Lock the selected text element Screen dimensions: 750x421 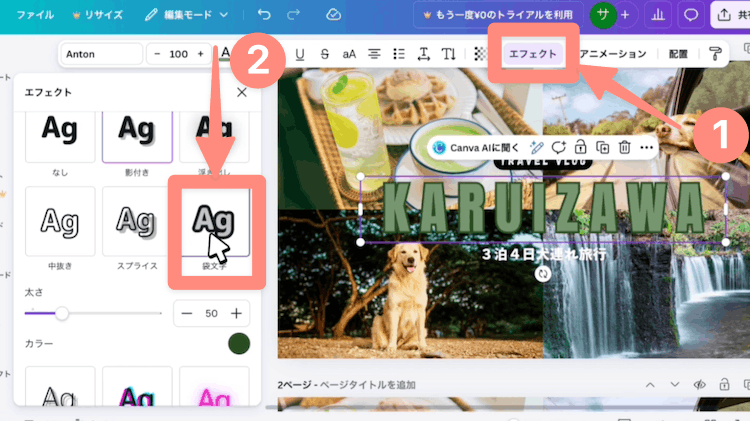[x=580, y=148]
